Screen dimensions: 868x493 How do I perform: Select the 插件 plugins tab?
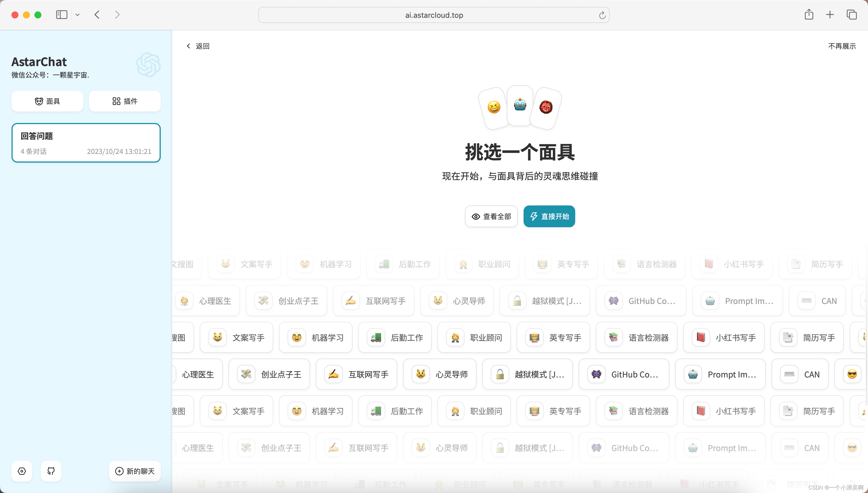click(125, 101)
